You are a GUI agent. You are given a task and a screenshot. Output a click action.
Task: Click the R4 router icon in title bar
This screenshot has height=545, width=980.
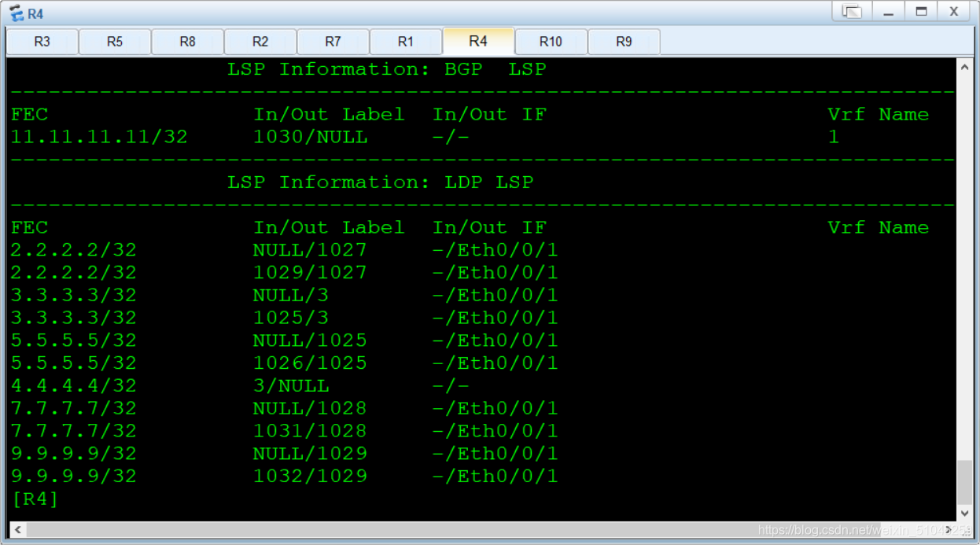(16, 13)
